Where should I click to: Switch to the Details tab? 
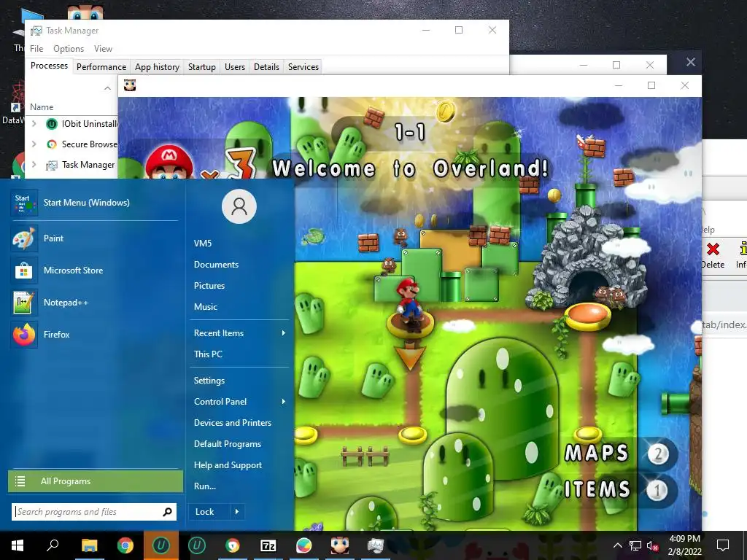coord(266,66)
